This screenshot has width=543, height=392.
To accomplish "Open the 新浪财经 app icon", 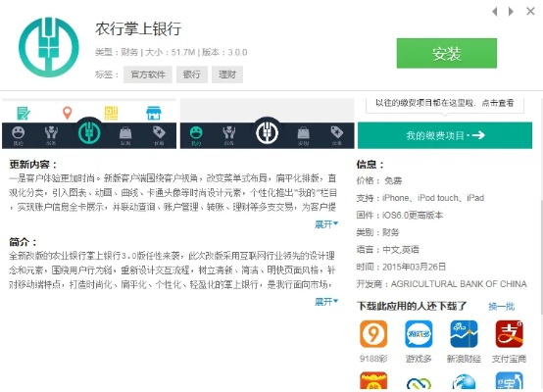I will tap(464, 334).
